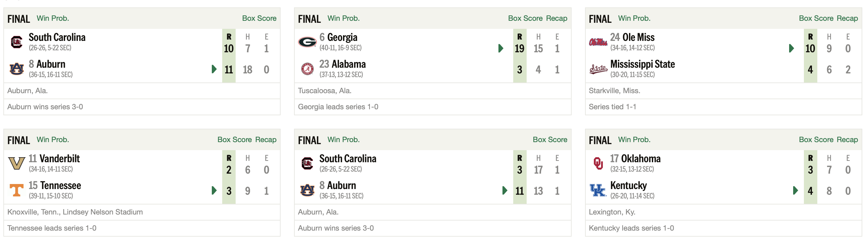This screenshot has height=242, width=868.
Task: Click the Georgia Bulldogs team logo
Action: point(307,42)
